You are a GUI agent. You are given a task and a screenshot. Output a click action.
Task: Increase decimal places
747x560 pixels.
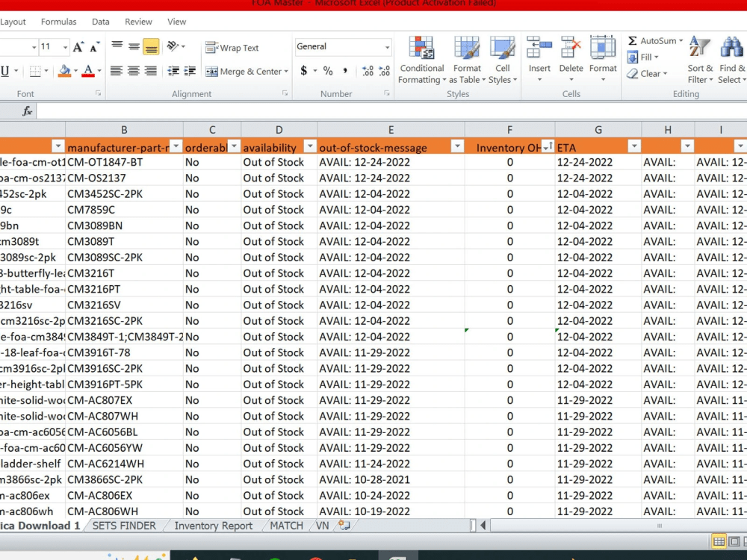click(367, 71)
